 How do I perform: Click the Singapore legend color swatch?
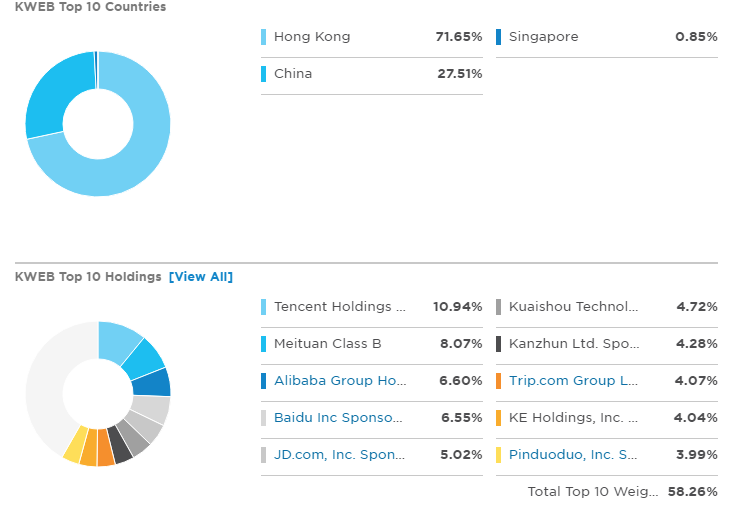click(x=499, y=37)
